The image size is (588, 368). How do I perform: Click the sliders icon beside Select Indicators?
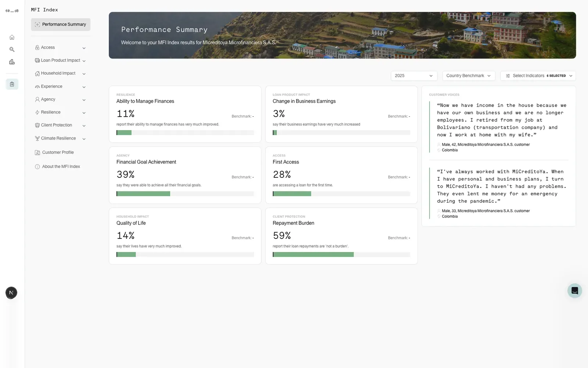(x=508, y=76)
